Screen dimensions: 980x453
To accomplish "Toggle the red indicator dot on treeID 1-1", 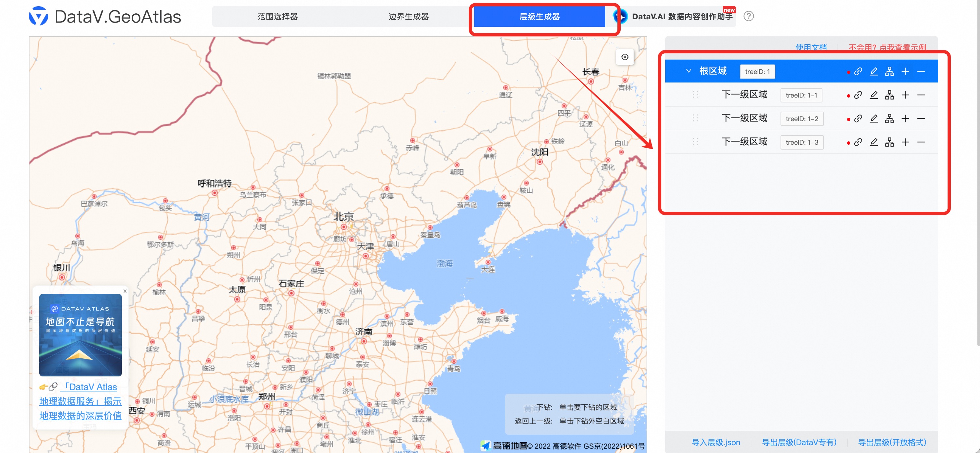I will pyautogui.click(x=849, y=95).
